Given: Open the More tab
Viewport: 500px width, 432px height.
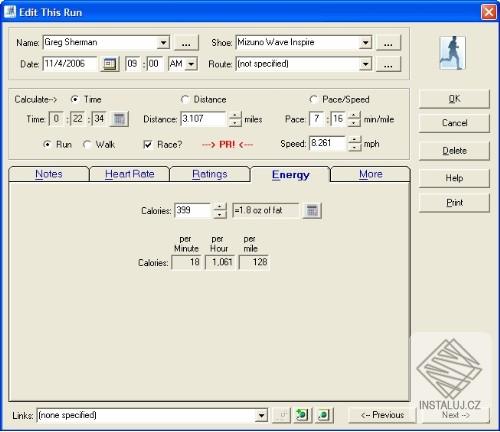Looking at the screenshot, I should pos(371,174).
